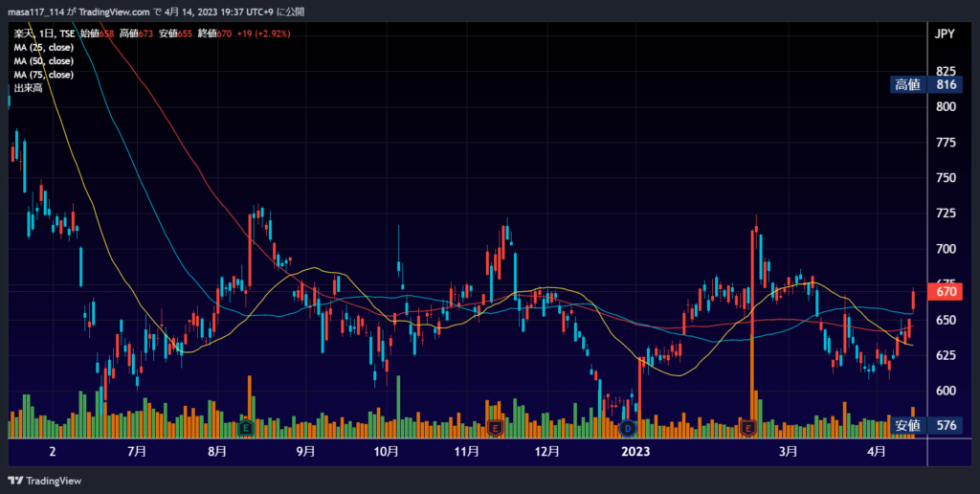Click the 650 price axis value
Screen dimensions: 980x494
coord(947,320)
